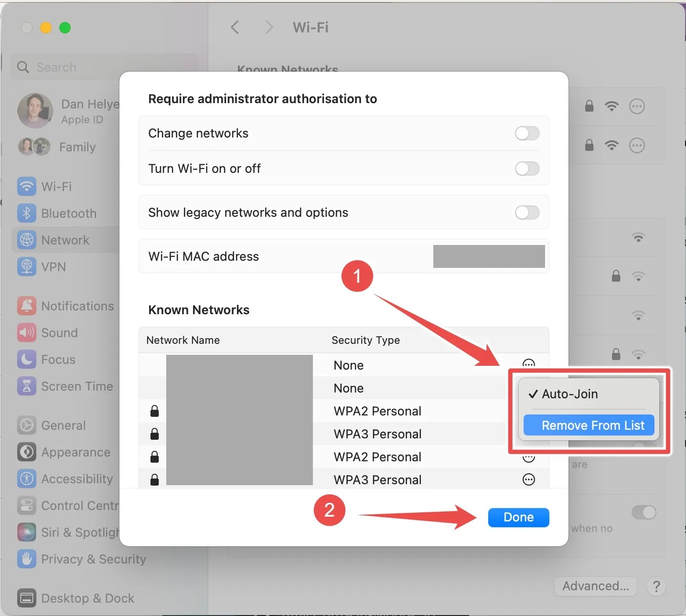The image size is (686, 616).
Task: Toggle Auto-Join in the popup menu
Action: click(x=589, y=394)
